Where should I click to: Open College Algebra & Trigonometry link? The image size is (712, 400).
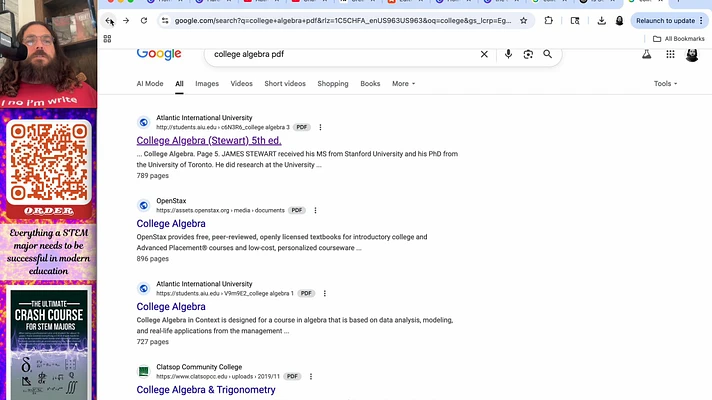206,390
